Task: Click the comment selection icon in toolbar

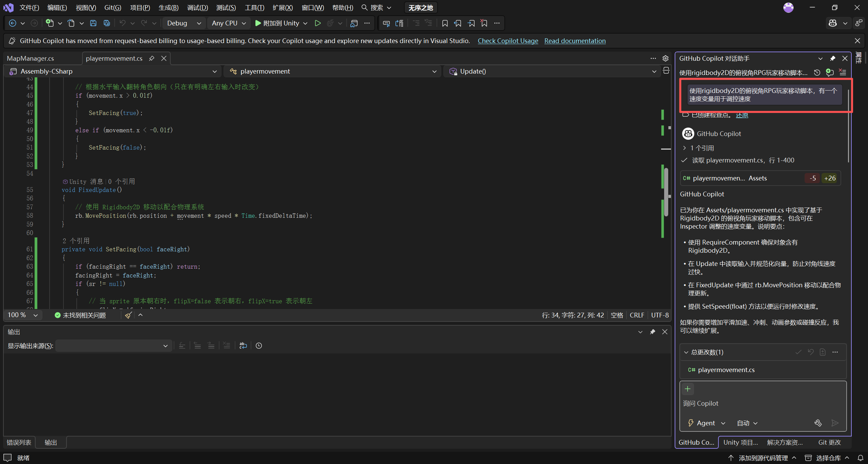Action: tap(386, 23)
